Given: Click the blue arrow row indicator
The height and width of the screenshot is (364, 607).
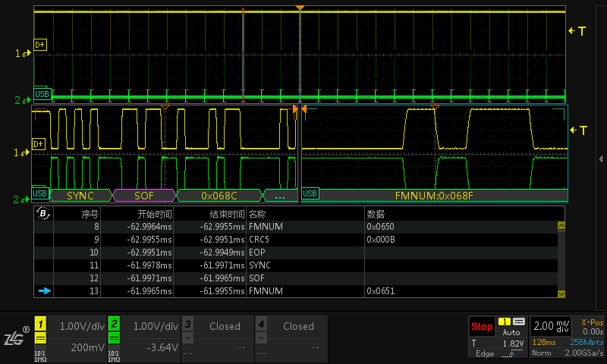Looking at the screenshot, I should click(44, 291).
